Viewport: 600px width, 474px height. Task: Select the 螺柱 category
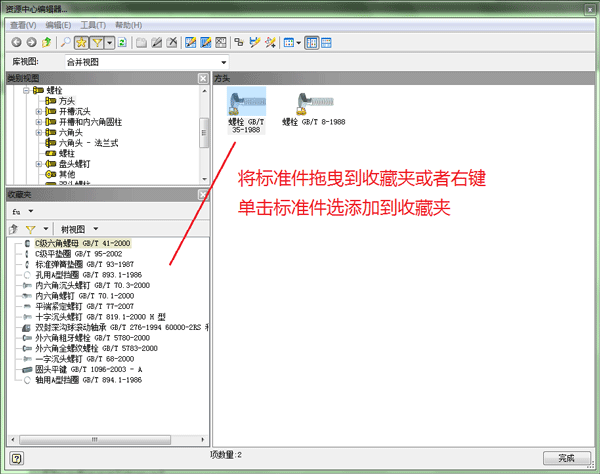[x=67, y=153]
